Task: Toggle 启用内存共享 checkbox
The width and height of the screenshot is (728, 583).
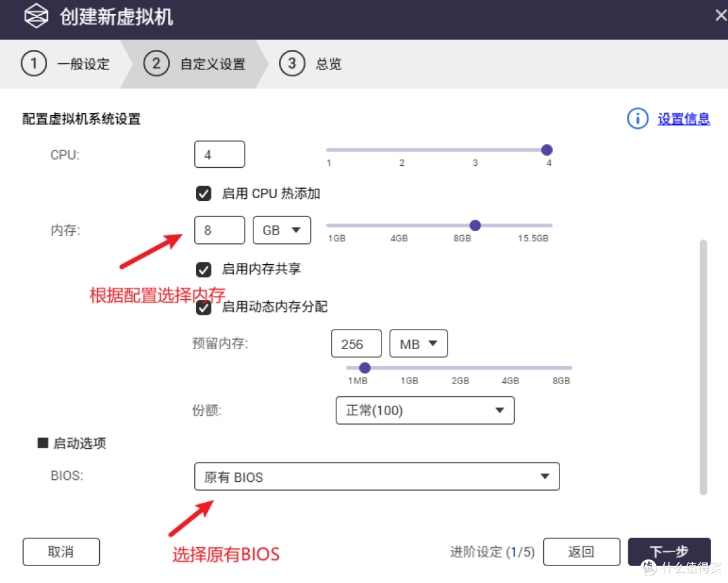Action: tap(204, 269)
